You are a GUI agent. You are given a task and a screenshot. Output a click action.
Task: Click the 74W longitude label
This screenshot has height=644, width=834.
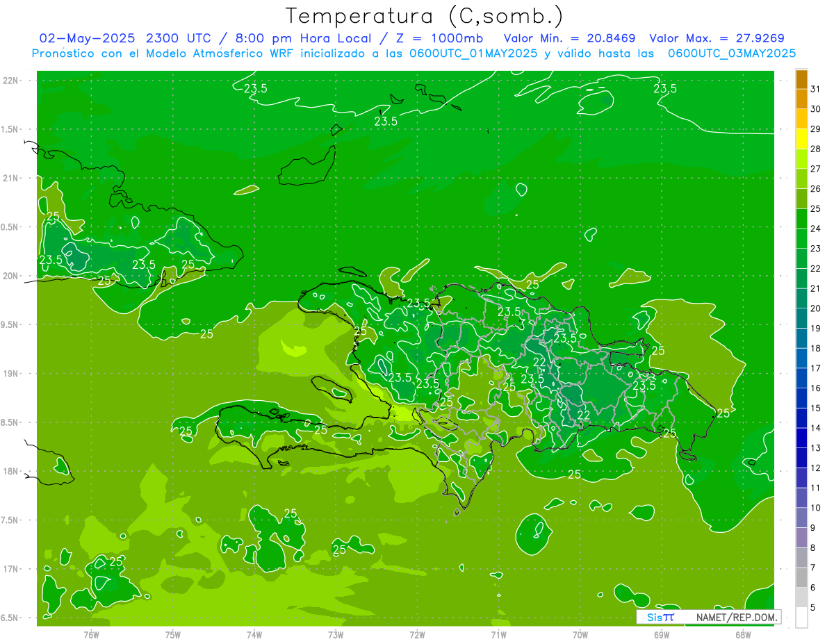pos(254,634)
